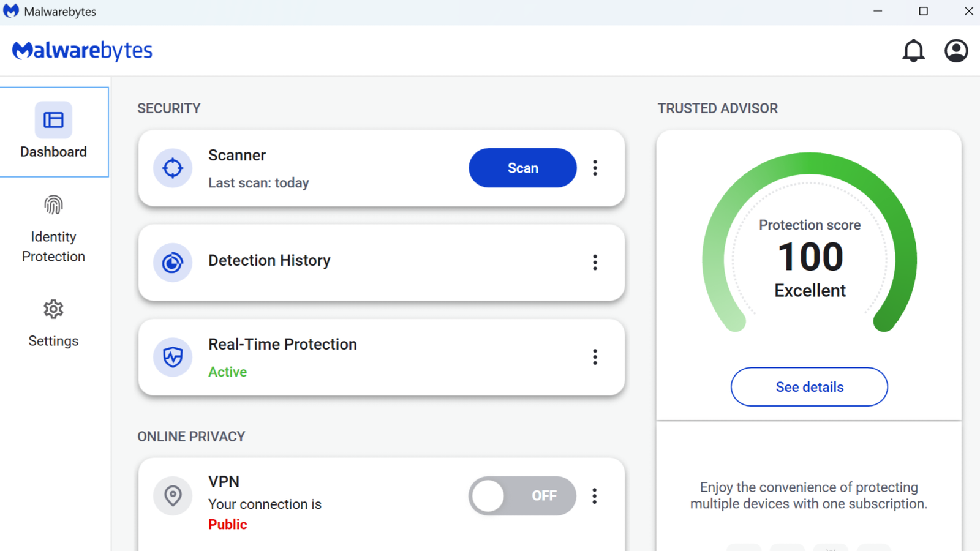Open Detection History more options menu
The height and width of the screenshot is (551, 980).
coord(595,263)
